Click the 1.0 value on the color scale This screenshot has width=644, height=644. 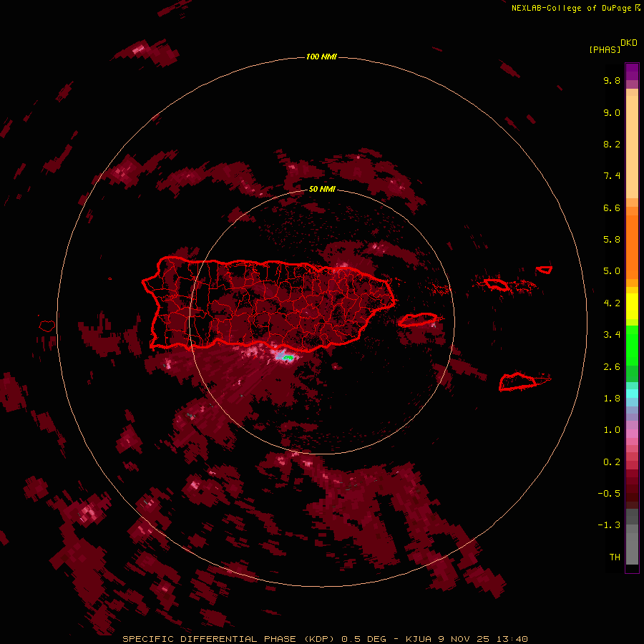pyautogui.click(x=612, y=430)
